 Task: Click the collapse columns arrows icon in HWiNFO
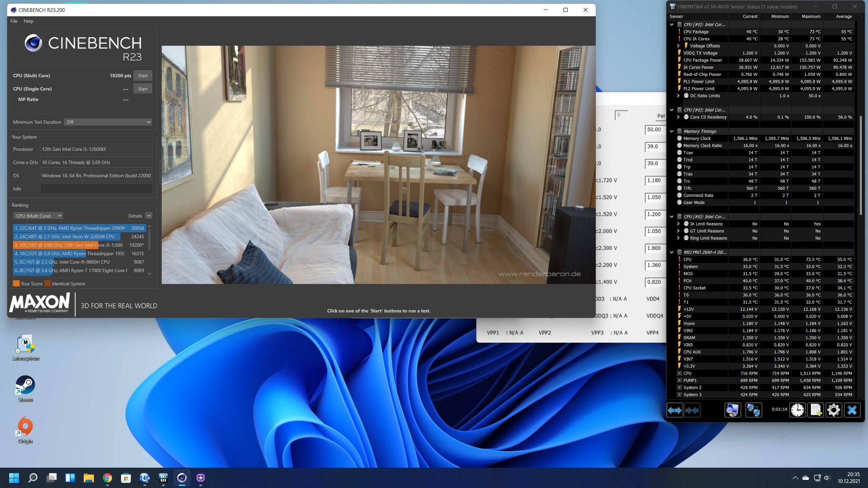(x=692, y=410)
